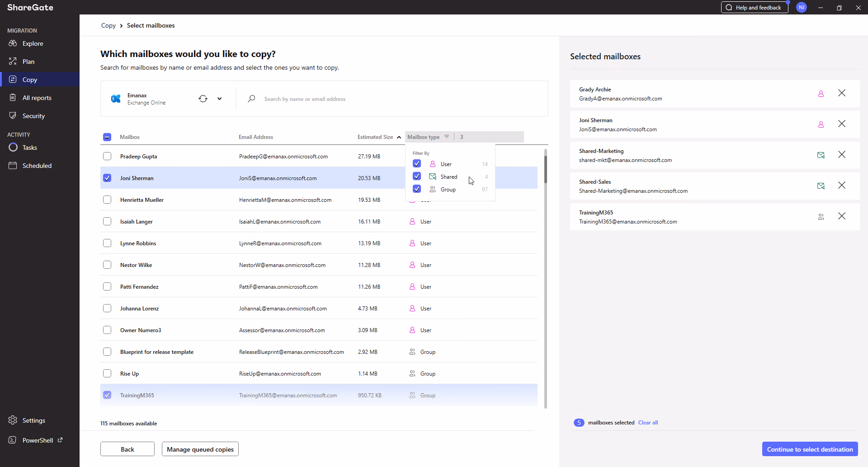Check the Nestor Wilke mailbox
This screenshot has height=467, width=868.
(107, 265)
